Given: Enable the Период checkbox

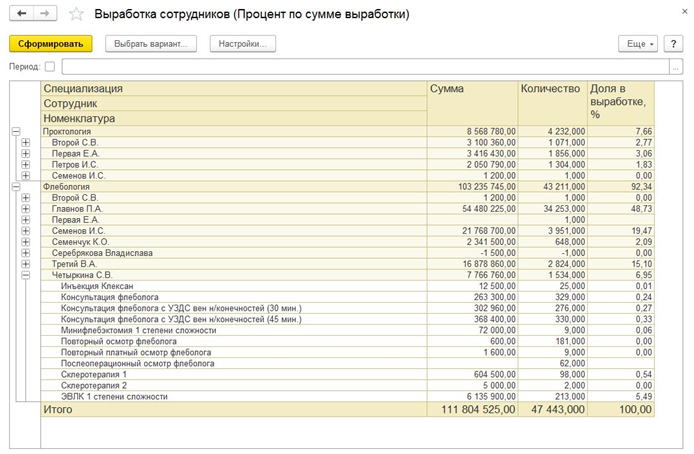Looking at the screenshot, I should coord(50,67).
